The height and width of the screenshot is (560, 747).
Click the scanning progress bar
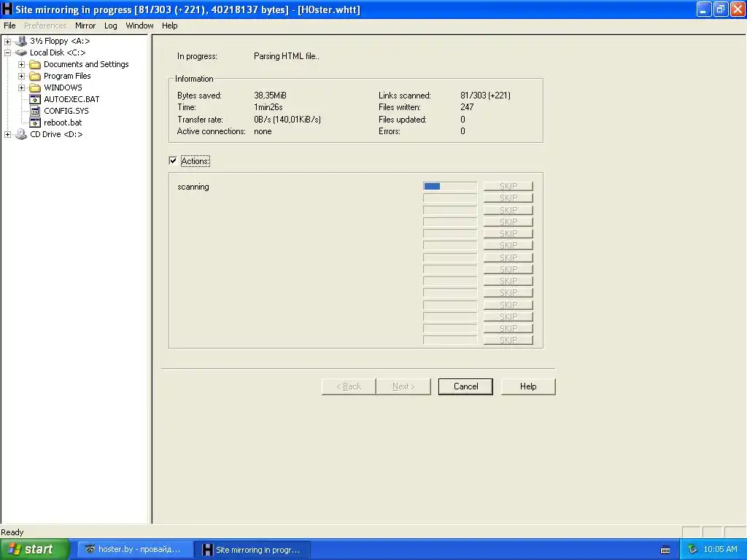(449, 186)
